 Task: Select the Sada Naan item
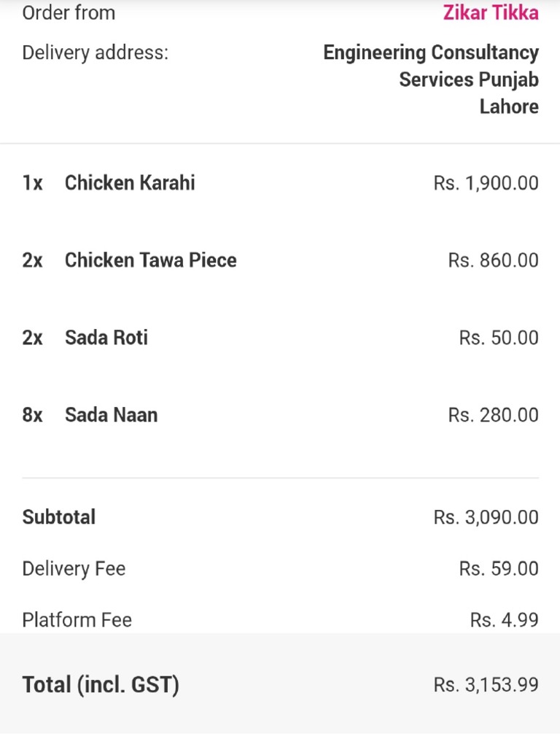pyautogui.click(x=111, y=415)
